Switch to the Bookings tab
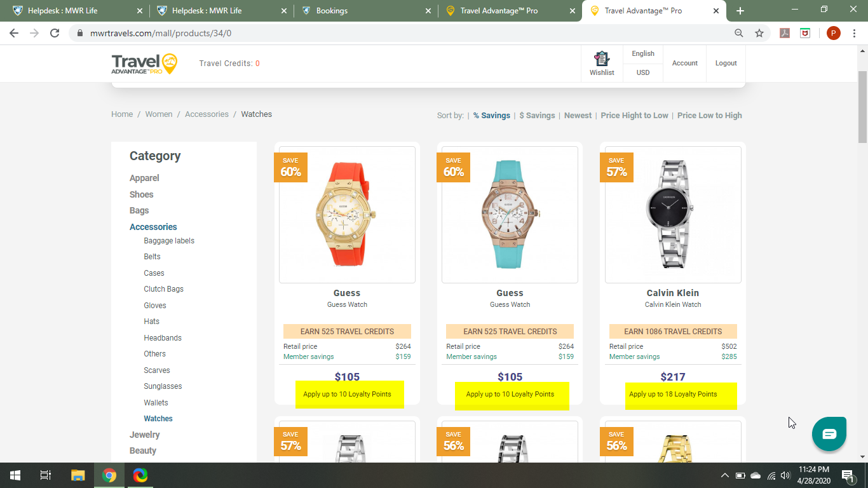 (x=366, y=11)
